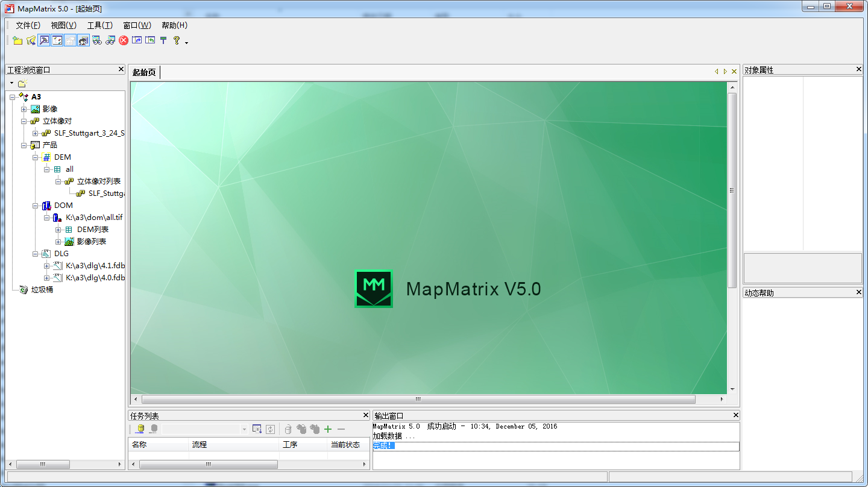The width and height of the screenshot is (868, 487).
Task: Click the start page vertical scrollbar thumb
Action: coord(732,190)
